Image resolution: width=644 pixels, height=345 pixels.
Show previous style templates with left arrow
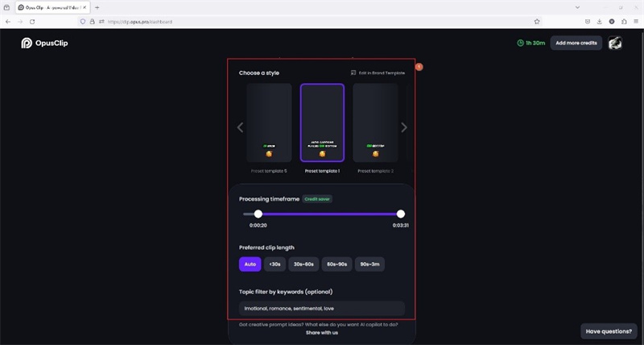[240, 127]
